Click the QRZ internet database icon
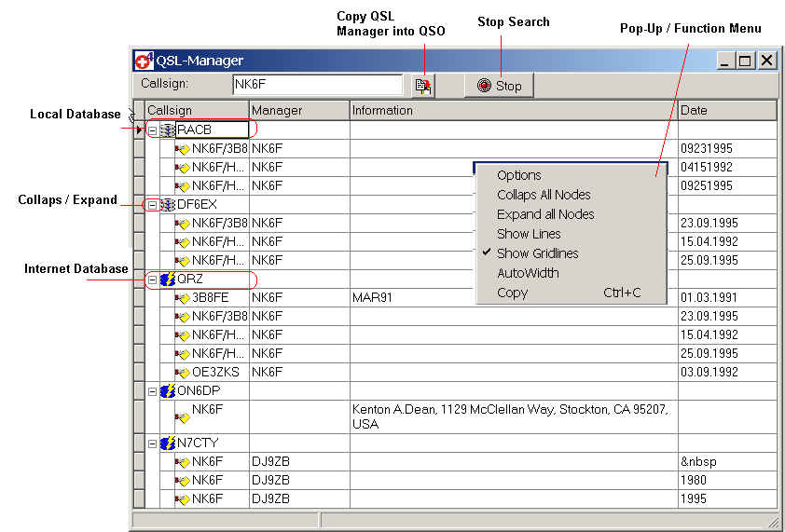Image resolution: width=785 pixels, height=532 pixels. [168, 280]
